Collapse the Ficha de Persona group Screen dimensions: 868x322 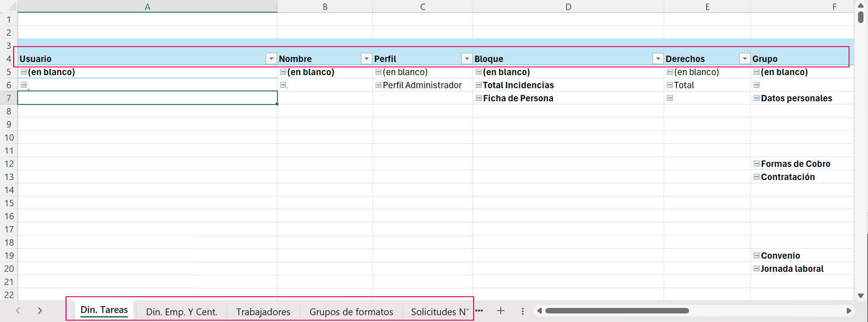(x=479, y=98)
